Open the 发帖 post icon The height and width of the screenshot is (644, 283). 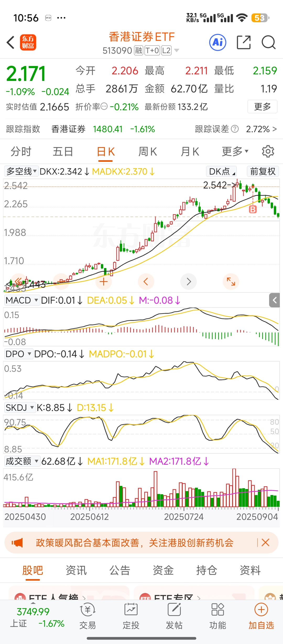click(x=174, y=616)
